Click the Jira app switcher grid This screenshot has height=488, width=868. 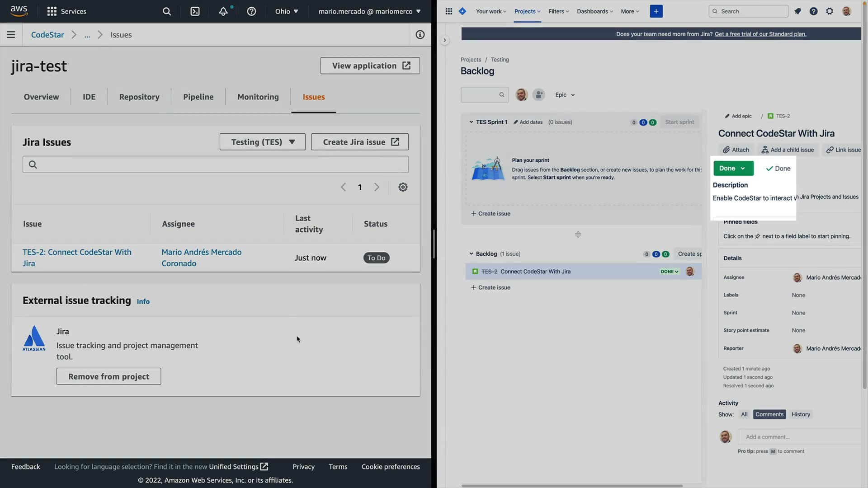click(x=448, y=11)
